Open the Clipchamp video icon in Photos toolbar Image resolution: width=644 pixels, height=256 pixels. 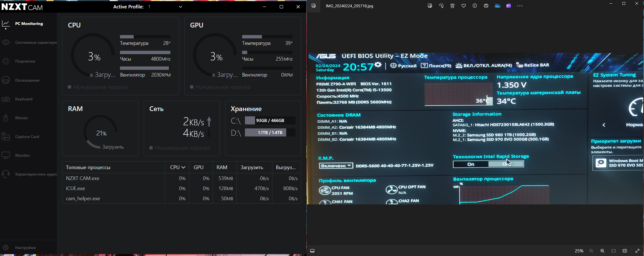[x=509, y=6]
